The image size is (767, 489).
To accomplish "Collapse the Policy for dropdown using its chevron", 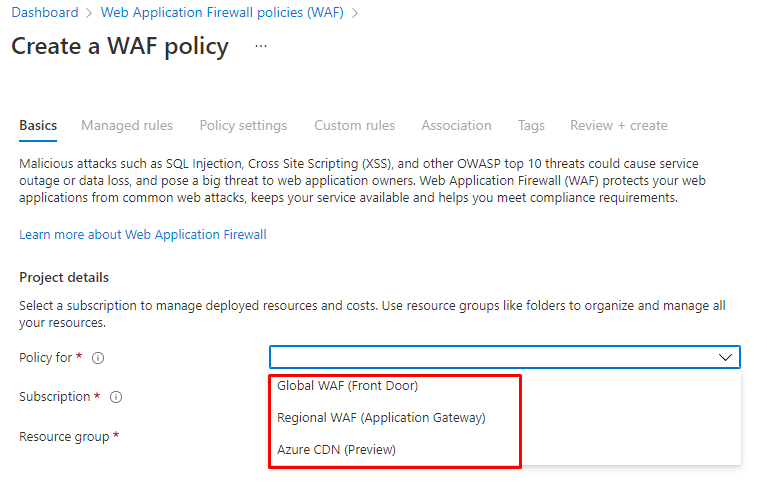I will click(x=725, y=357).
